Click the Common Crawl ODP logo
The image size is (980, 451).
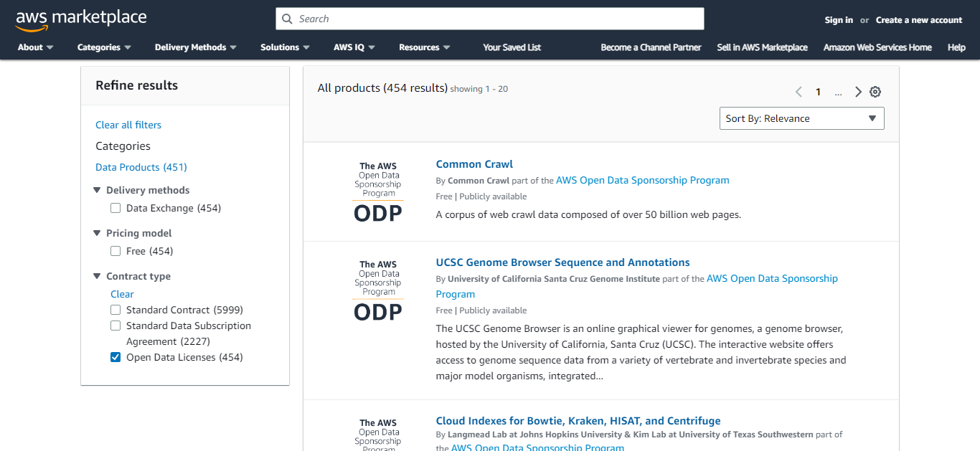tap(378, 191)
